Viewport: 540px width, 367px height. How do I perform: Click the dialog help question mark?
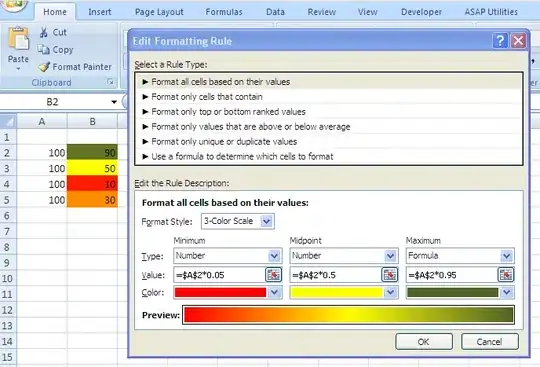[x=500, y=41]
